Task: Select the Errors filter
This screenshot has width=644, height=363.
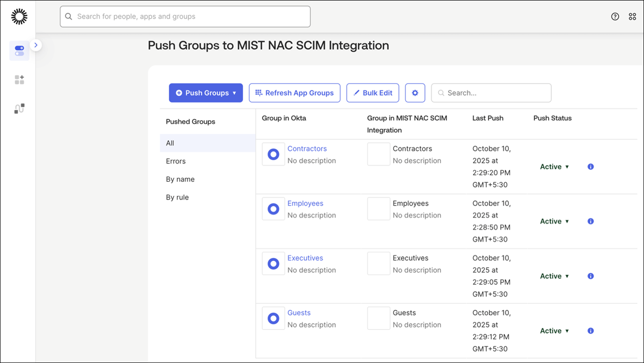Action: coord(176,161)
